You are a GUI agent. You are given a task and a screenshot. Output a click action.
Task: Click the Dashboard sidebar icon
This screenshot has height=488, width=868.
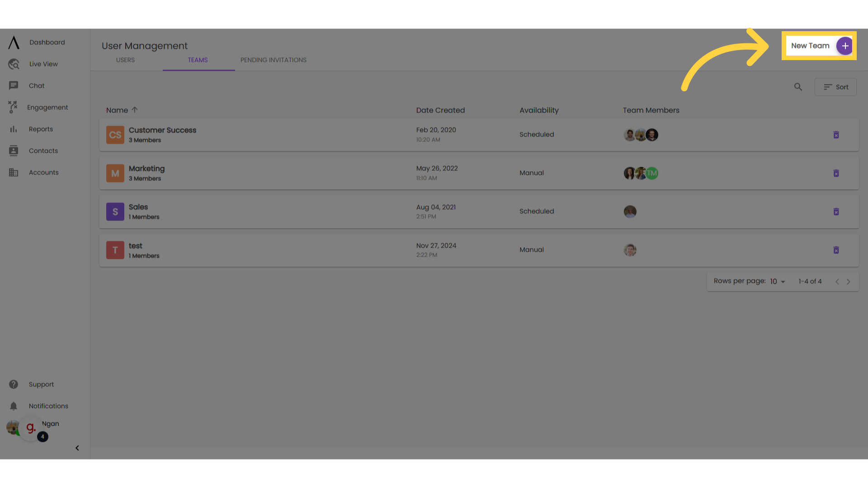point(13,42)
